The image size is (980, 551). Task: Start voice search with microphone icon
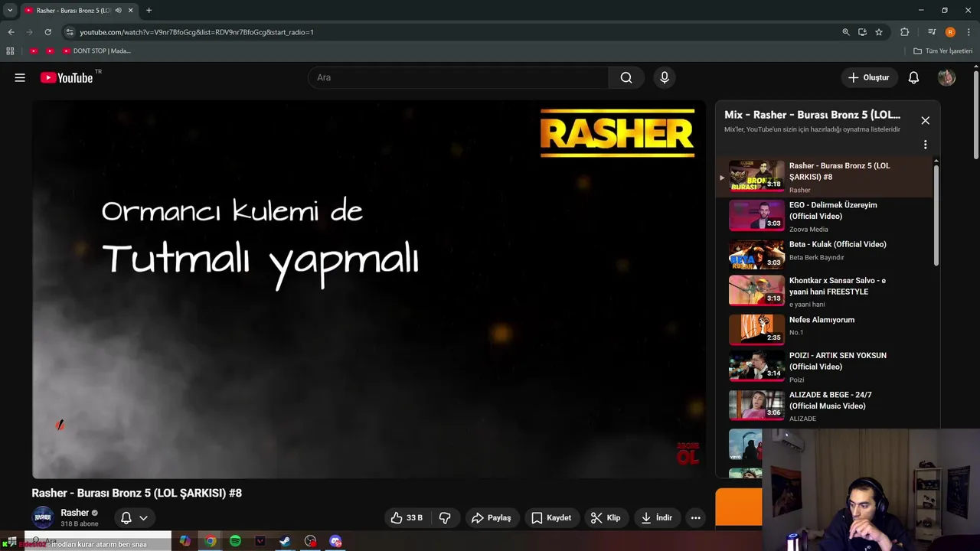coord(665,77)
